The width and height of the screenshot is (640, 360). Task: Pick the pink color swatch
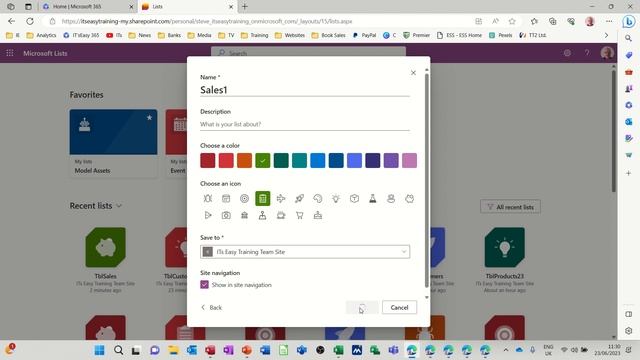coord(409,160)
